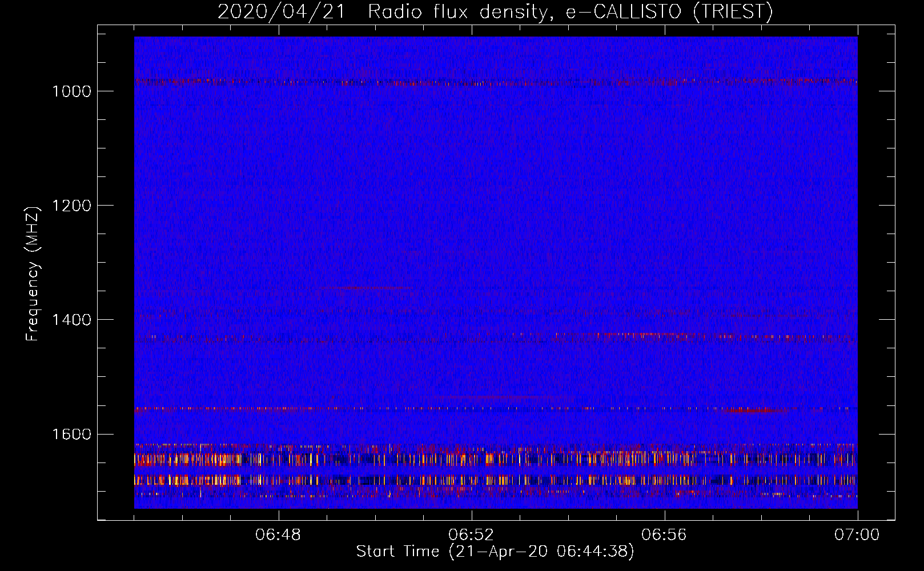This screenshot has height=571, width=924.
Task: Click the 'Start Time (21-Apr-20 06:44:38)' label
Action: tap(496, 552)
